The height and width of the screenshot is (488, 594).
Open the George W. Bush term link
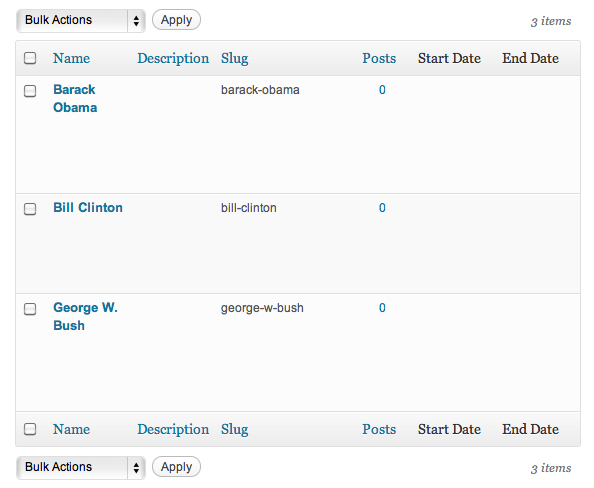click(x=85, y=316)
